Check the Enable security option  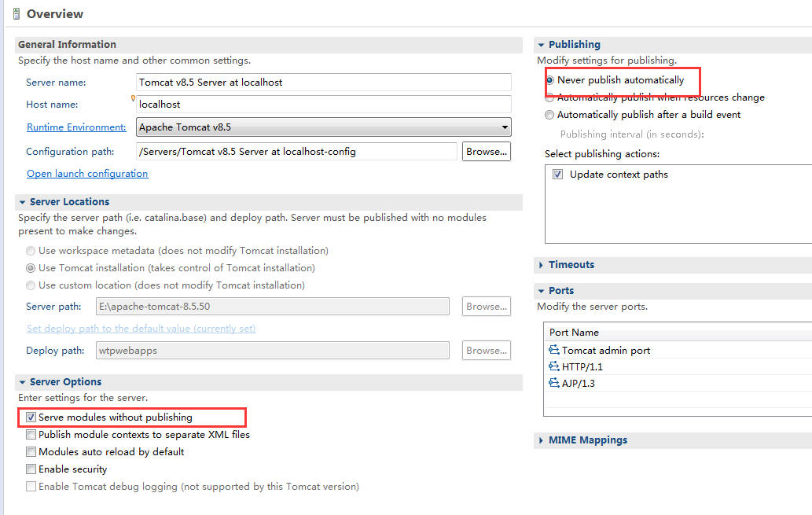tap(31, 469)
